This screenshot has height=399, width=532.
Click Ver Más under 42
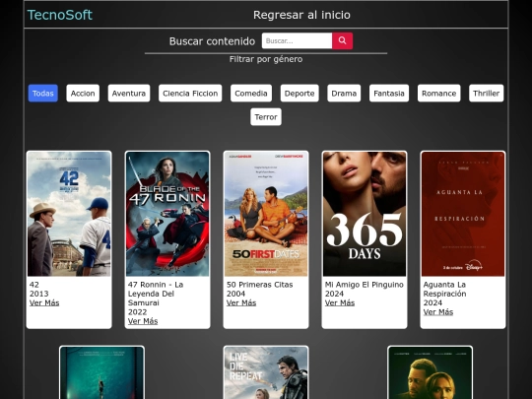coord(44,303)
